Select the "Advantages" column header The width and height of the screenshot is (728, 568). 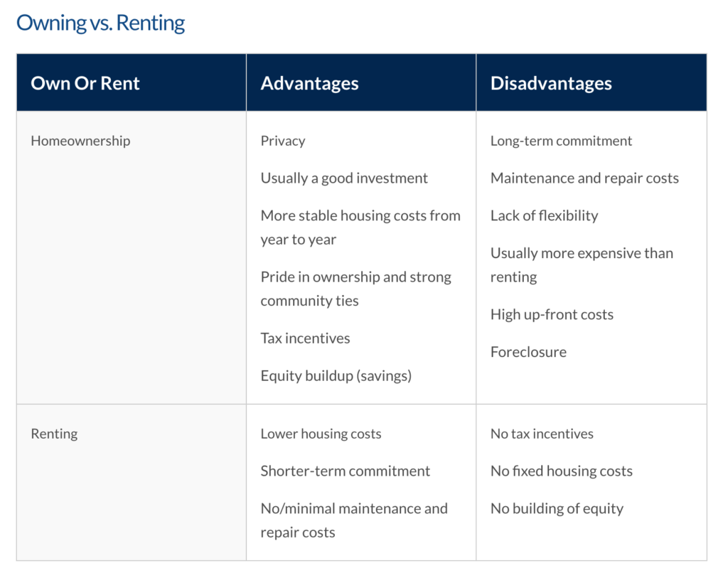point(309,83)
